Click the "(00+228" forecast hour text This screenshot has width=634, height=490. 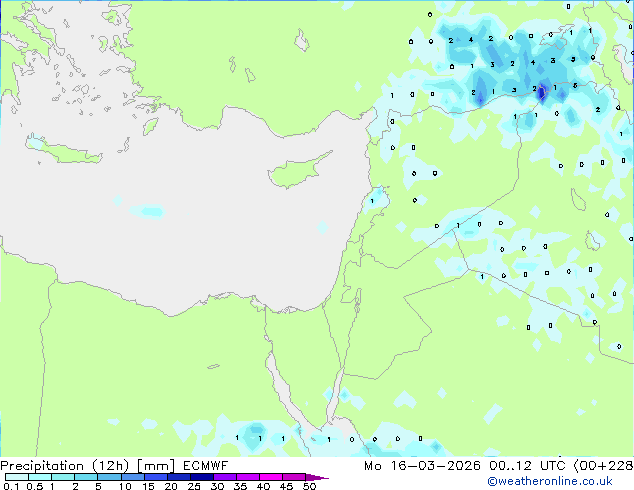tap(603, 466)
